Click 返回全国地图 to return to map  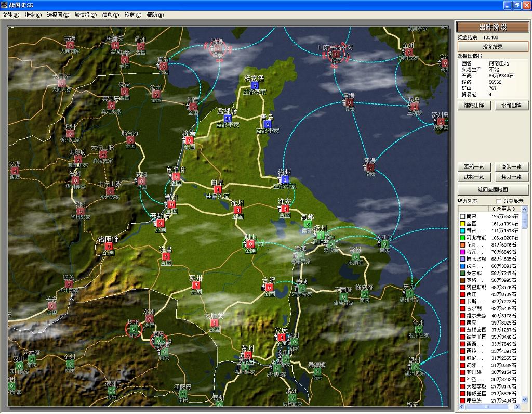(x=493, y=190)
